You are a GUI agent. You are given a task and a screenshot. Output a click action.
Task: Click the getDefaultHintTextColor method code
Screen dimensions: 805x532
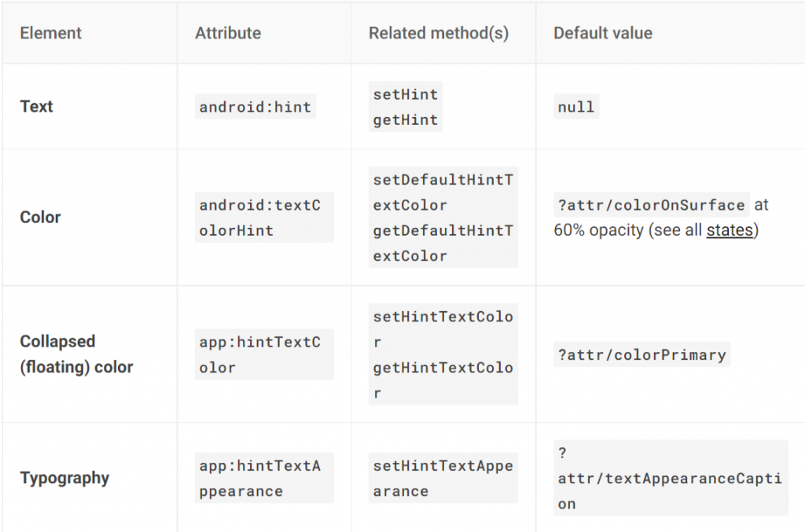[x=443, y=243]
